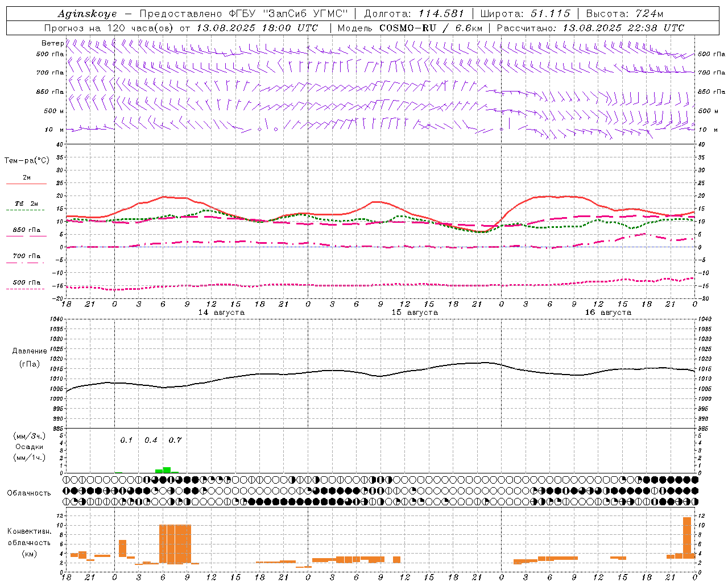
Task: Click the '700 гПа' temperature legend entry
Action: pyautogui.click(x=27, y=256)
